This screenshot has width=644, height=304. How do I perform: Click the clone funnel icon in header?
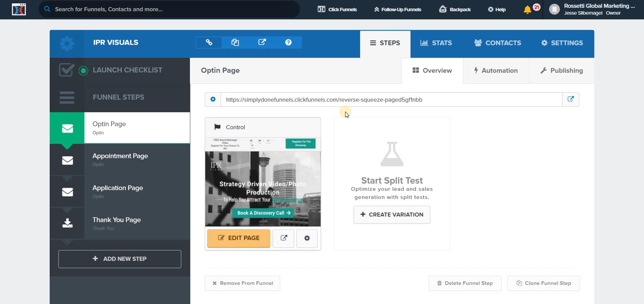235,42
